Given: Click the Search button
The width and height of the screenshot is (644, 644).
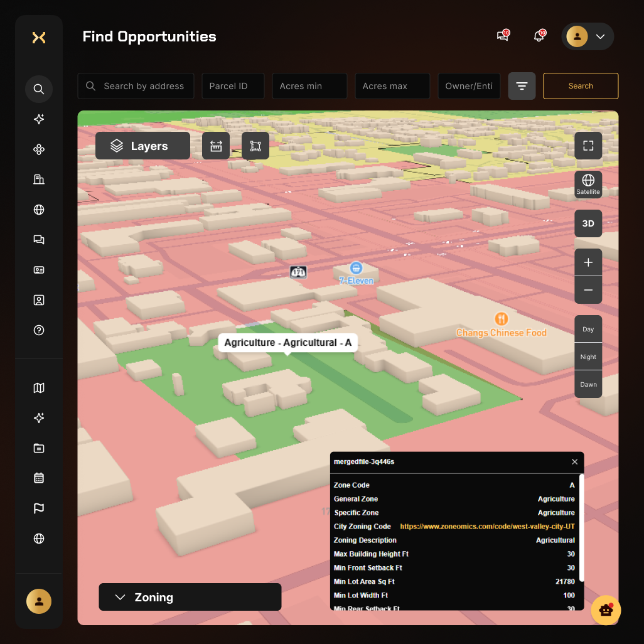Looking at the screenshot, I should pyautogui.click(x=581, y=86).
